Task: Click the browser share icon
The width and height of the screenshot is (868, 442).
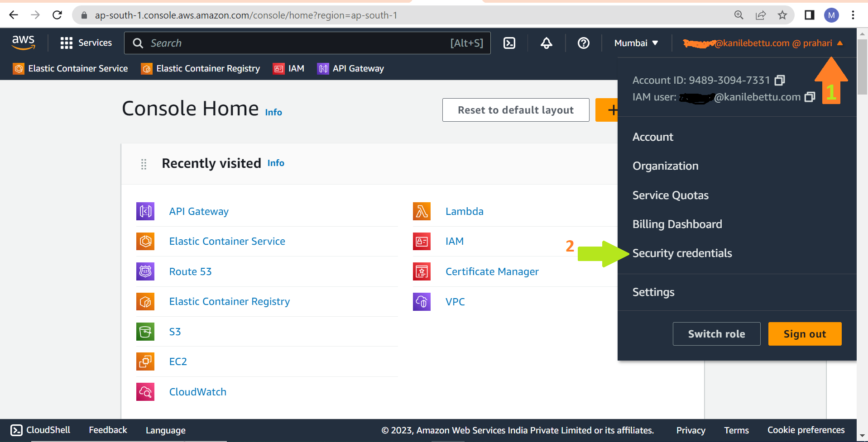Action: point(761,15)
